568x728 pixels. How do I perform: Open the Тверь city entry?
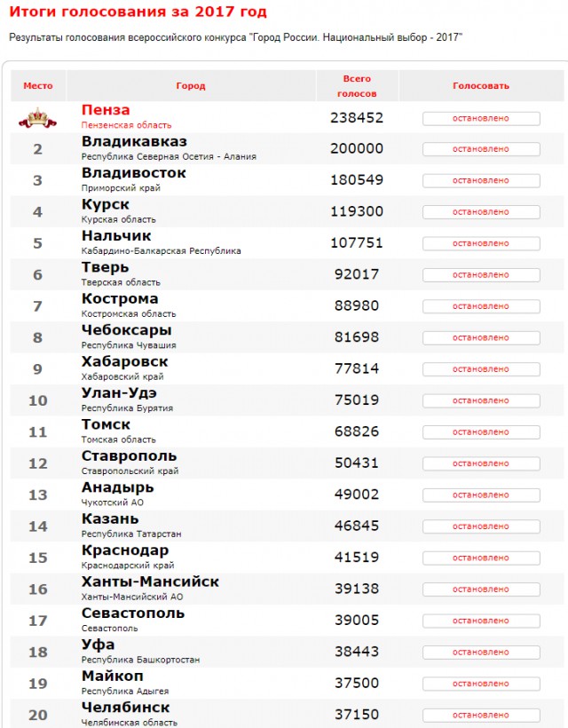106,267
